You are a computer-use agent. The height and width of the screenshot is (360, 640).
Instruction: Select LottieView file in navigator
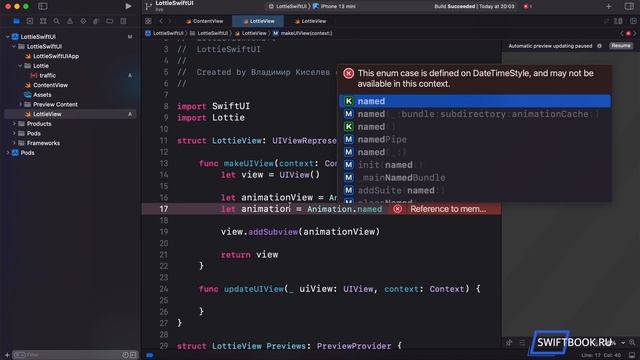70,114
